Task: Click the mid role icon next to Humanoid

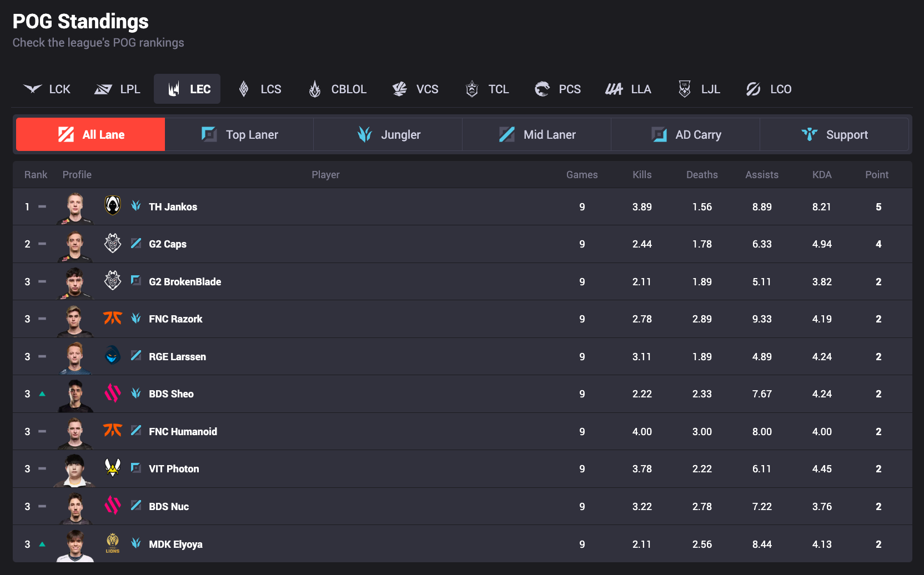Action: point(136,430)
